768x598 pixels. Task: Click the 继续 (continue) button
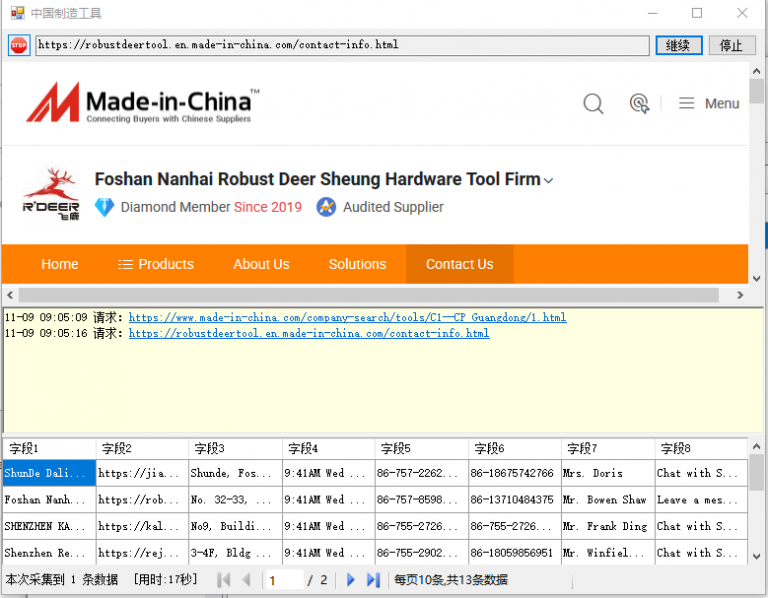[679, 46]
